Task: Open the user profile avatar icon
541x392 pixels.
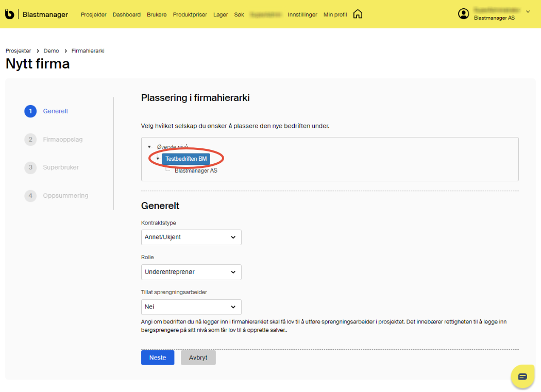Action: [463, 14]
